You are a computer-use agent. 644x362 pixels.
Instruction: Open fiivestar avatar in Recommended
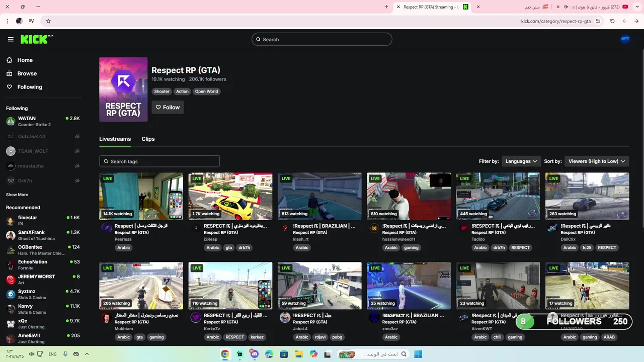(x=11, y=220)
